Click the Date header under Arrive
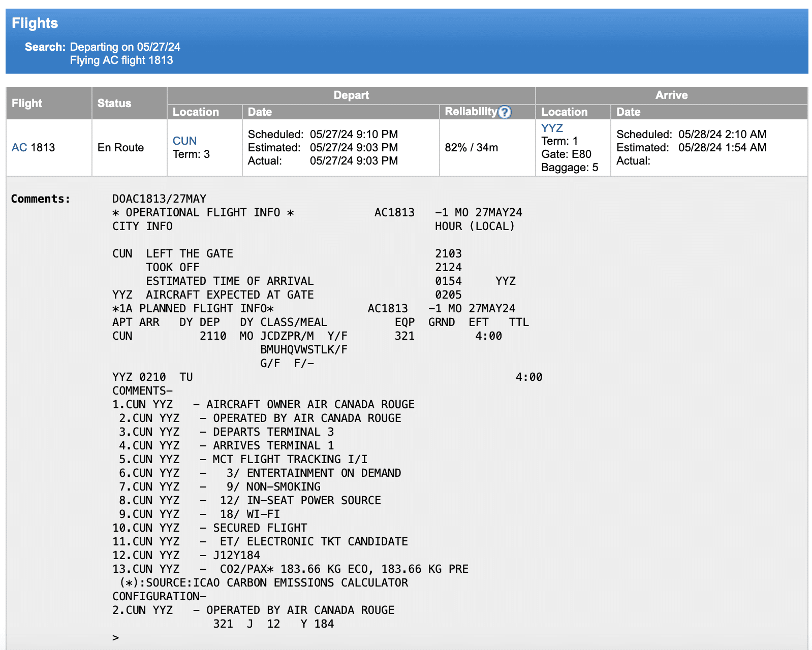This screenshot has width=812, height=650. [x=628, y=112]
